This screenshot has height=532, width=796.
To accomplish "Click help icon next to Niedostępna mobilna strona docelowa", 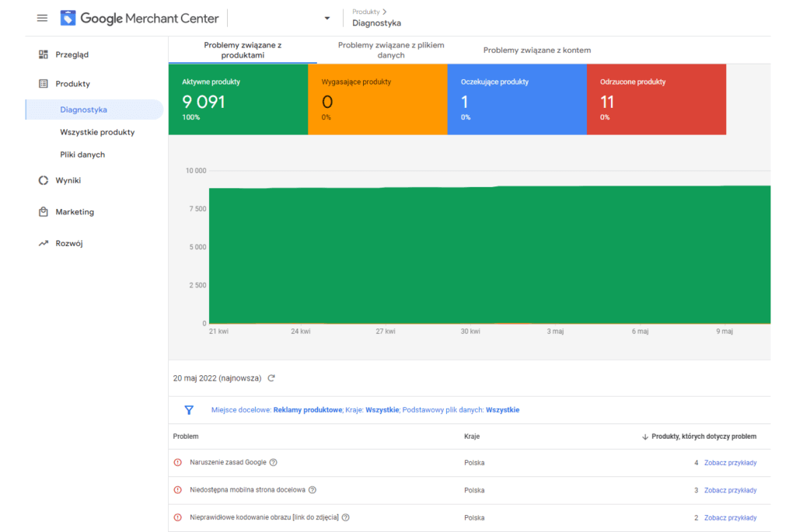I will click(312, 490).
